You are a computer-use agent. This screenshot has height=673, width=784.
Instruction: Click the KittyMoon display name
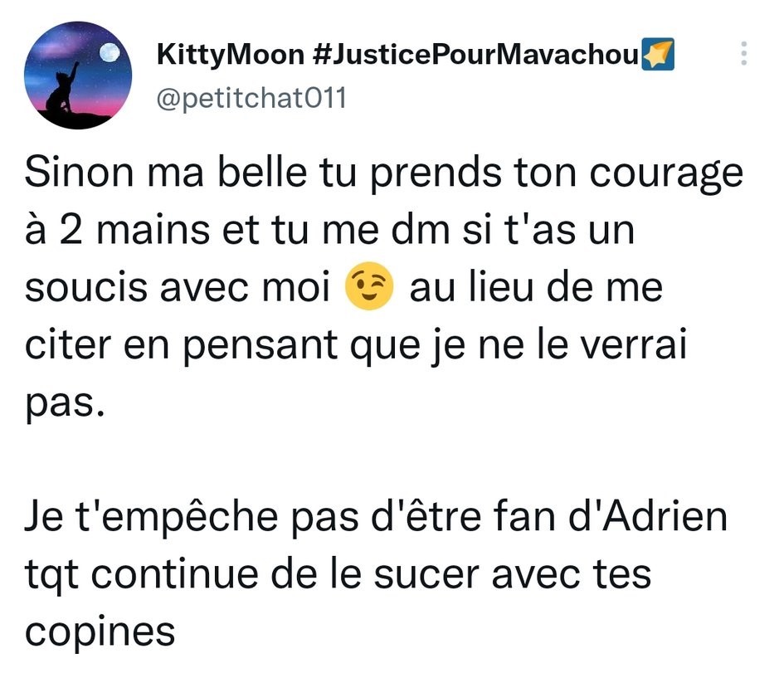[231, 54]
